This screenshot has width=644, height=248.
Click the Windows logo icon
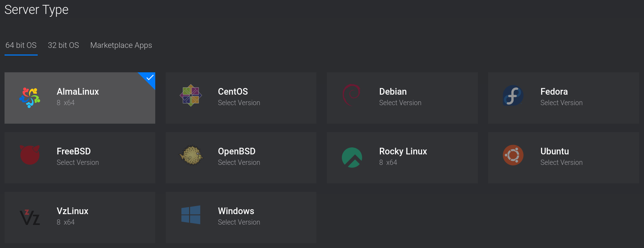click(191, 215)
